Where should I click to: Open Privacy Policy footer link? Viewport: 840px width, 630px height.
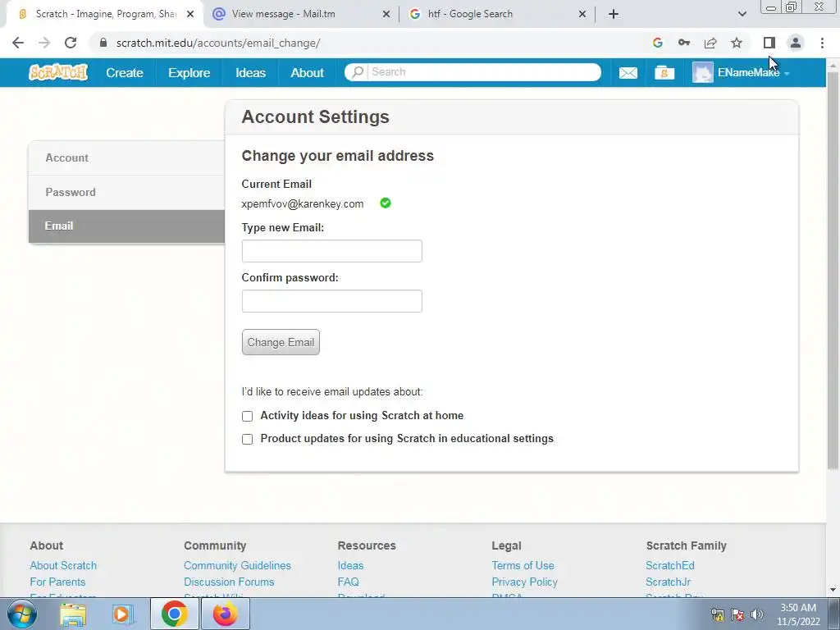tap(524, 582)
